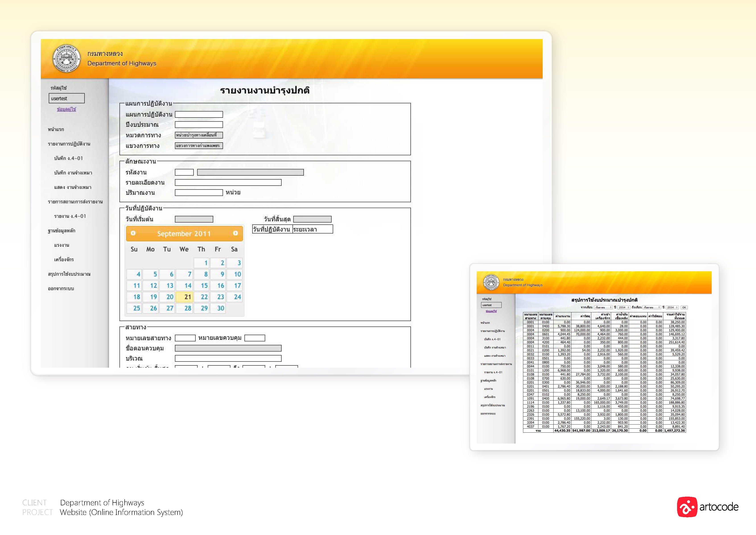Pick day 25 in the calendar
Viewport: 756px width, 535px height.
pyautogui.click(x=134, y=308)
